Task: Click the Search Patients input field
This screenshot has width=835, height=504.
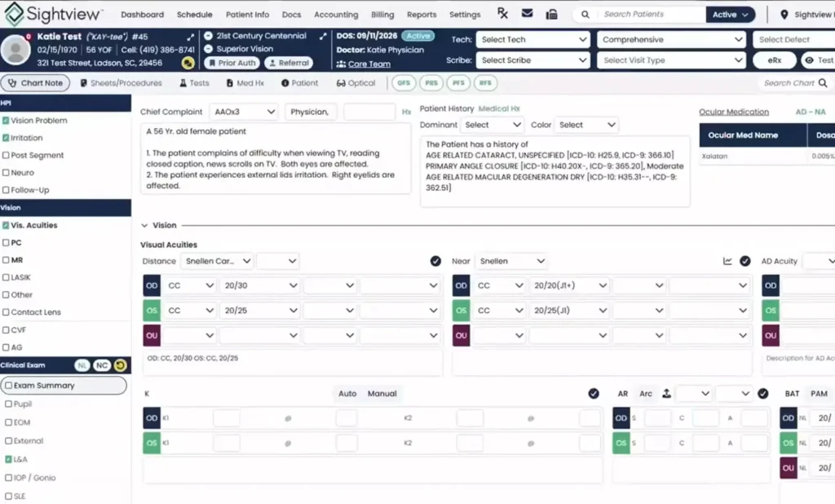Action: [650, 15]
